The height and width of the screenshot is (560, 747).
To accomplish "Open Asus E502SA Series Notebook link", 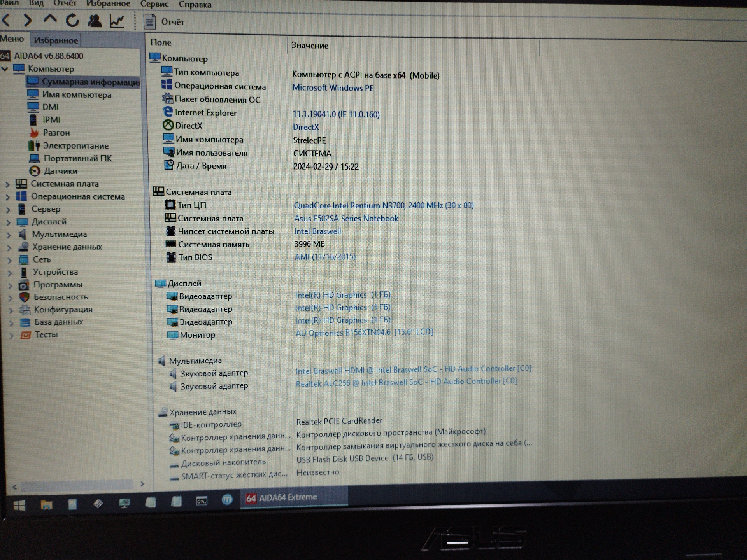I will click(x=346, y=219).
